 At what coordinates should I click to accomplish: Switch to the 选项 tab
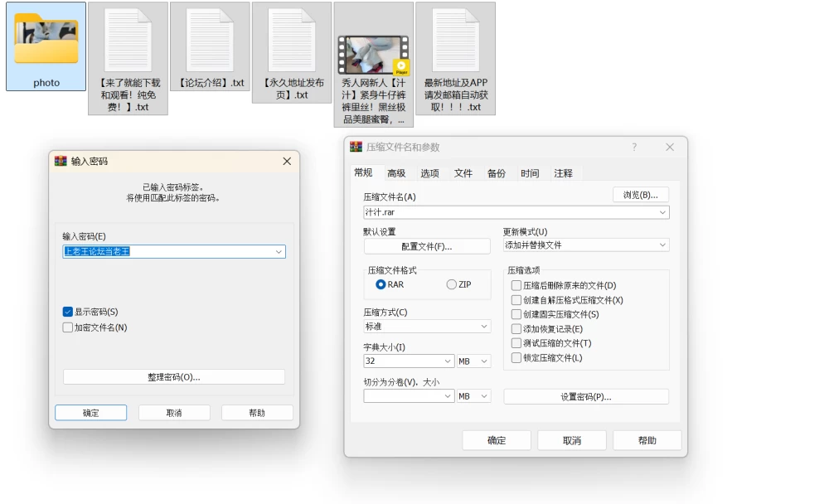(x=429, y=173)
